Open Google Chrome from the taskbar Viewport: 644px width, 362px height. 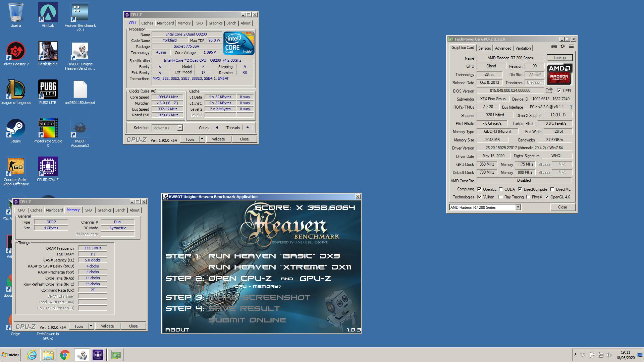click(65, 355)
